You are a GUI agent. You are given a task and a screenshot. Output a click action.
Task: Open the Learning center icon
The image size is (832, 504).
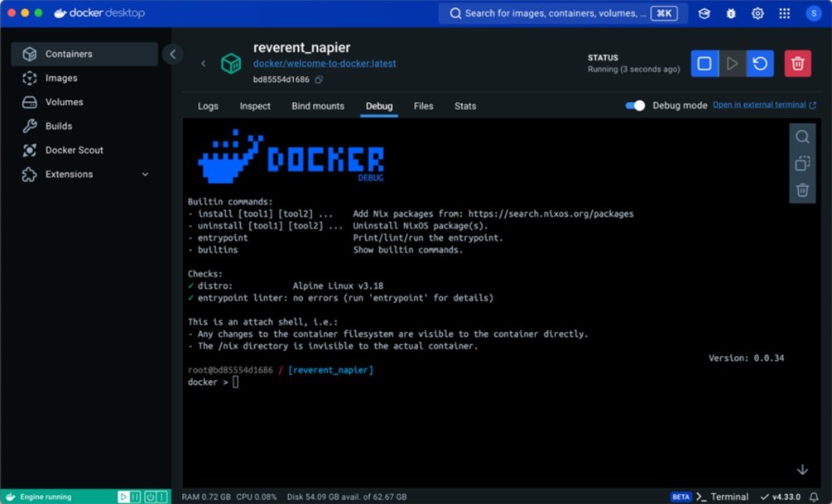705,13
